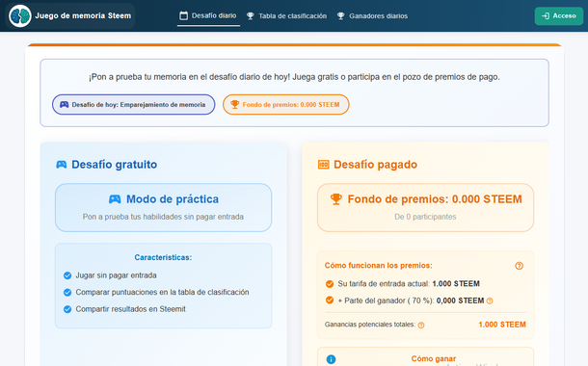This screenshot has height=366, width=588.
Task: Click Pon a prueba tus habilidades sin pagar entrada
Action: tap(163, 217)
